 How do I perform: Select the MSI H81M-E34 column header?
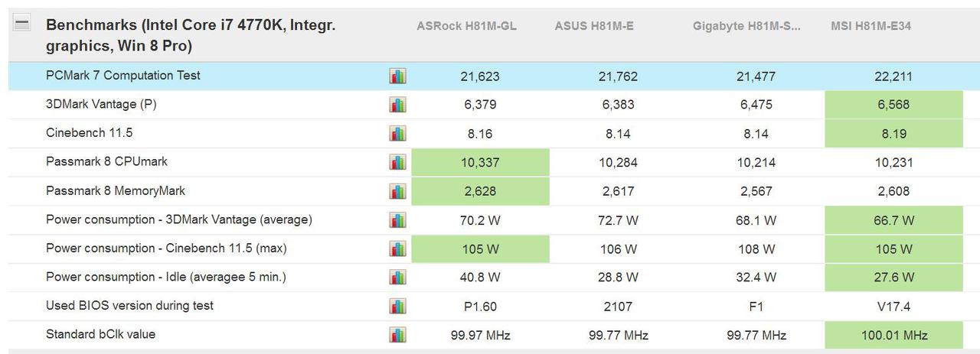coord(871,26)
